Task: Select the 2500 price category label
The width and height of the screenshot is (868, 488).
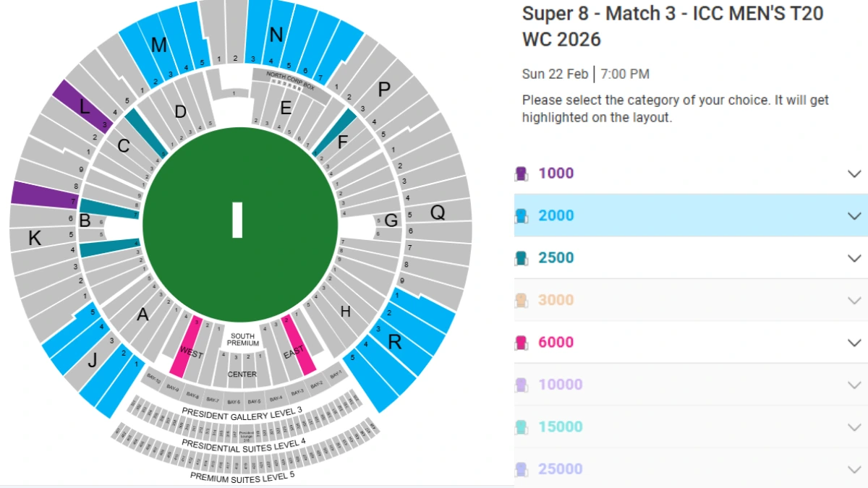Action: (556, 258)
